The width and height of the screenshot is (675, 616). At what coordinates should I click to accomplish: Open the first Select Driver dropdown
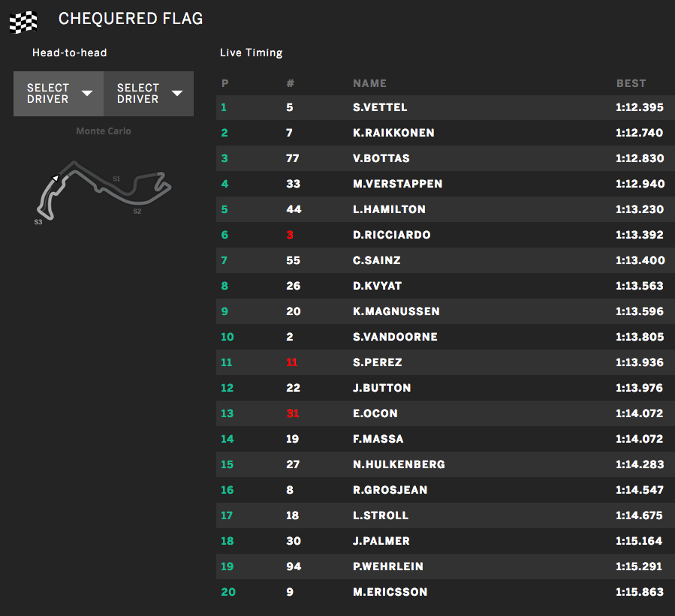tap(59, 94)
